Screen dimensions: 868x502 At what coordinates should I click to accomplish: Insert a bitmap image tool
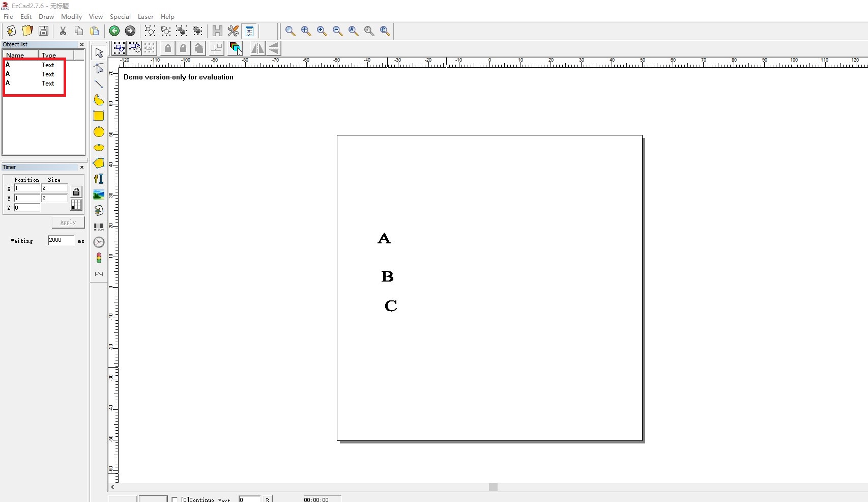tap(99, 194)
